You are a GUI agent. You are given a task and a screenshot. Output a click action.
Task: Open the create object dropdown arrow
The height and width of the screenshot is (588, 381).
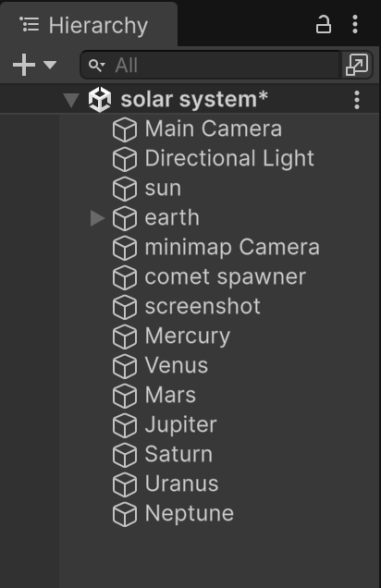(x=50, y=65)
